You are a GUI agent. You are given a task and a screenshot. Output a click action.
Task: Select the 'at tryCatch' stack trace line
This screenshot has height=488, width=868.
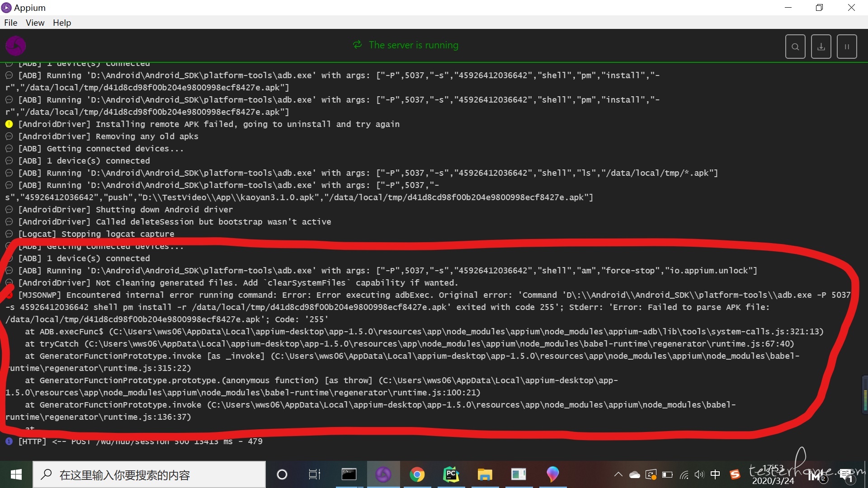coord(410,343)
